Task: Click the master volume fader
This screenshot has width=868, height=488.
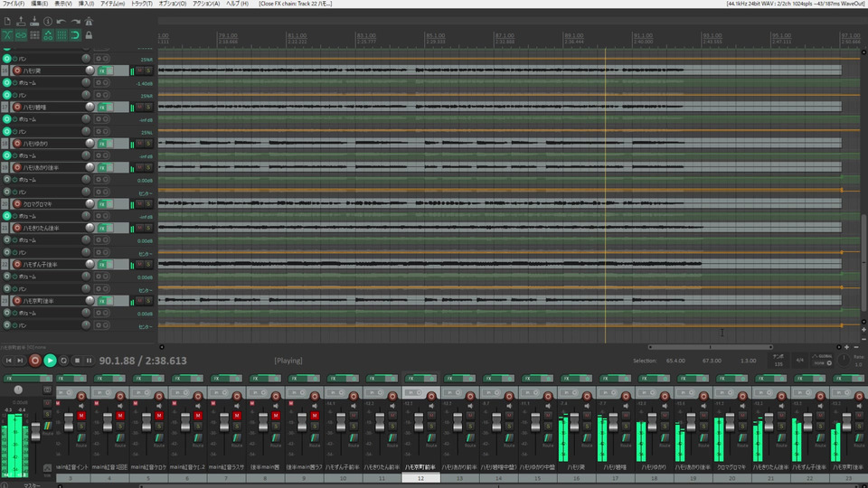Action: click(x=35, y=431)
